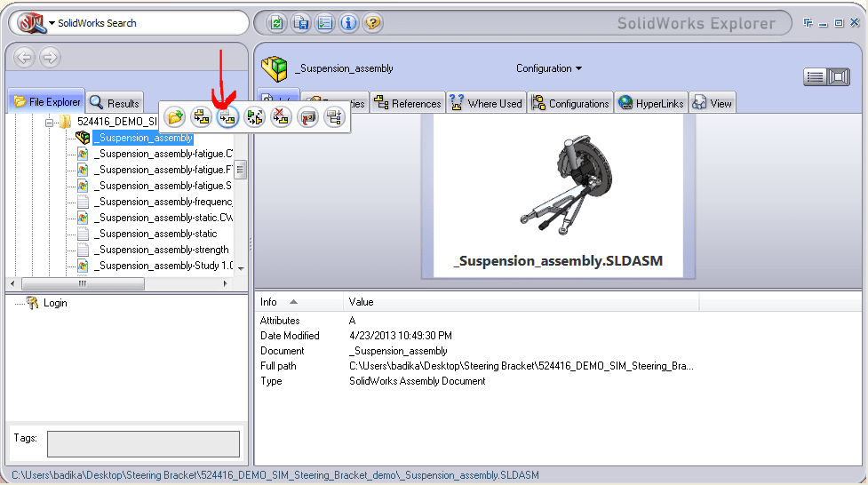The height and width of the screenshot is (485, 868).
Task: Click the highlighted Rename icon in popup toolbar
Action: (227, 117)
